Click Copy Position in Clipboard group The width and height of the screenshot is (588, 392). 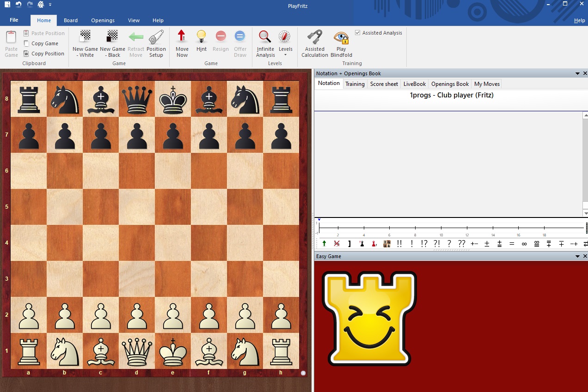coord(47,54)
